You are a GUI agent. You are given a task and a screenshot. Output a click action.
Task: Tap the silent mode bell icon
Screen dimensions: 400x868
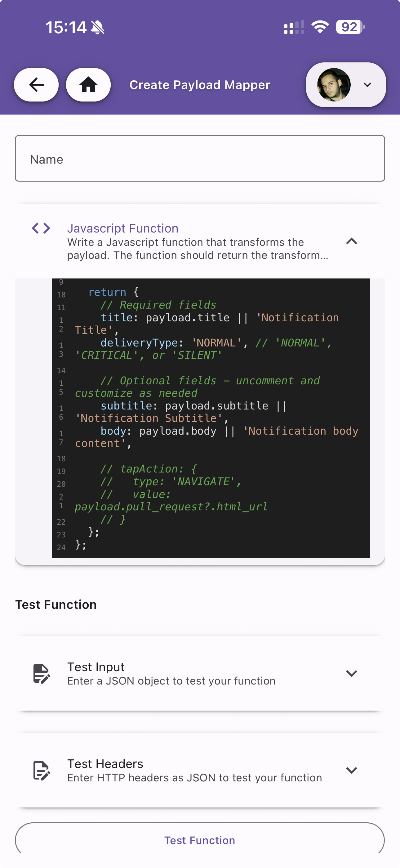tap(98, 27)
